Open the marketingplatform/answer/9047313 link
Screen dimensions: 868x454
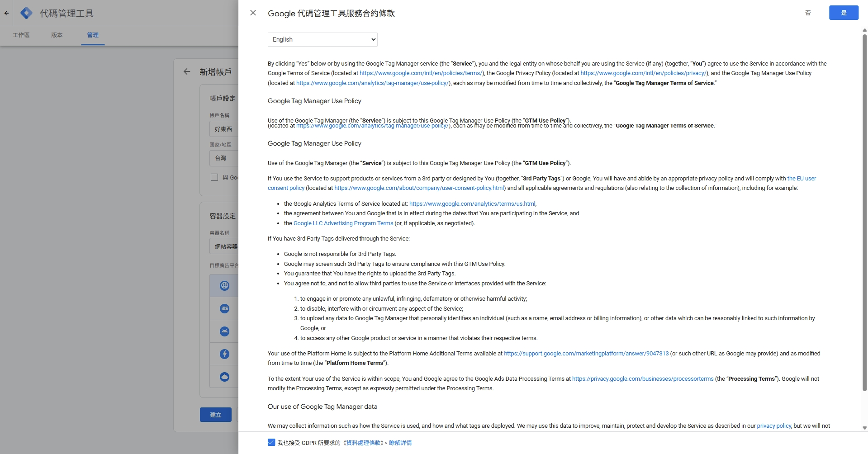click(x=586, y=354)
